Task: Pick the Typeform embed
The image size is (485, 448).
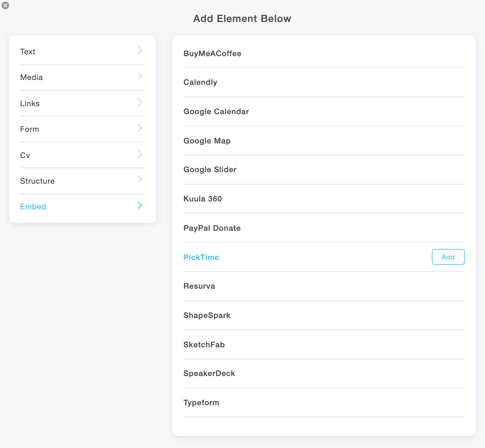Action: tap(324, 403)
